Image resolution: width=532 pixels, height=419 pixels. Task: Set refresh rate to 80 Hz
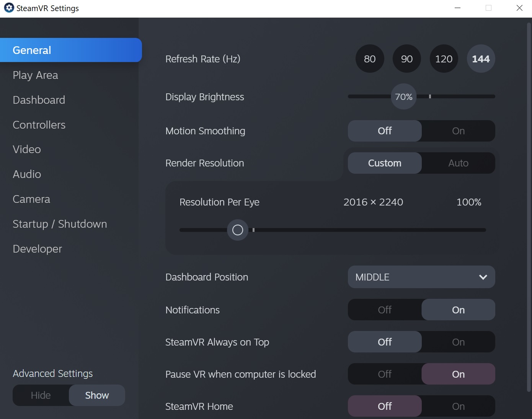[x=370, y=59]
